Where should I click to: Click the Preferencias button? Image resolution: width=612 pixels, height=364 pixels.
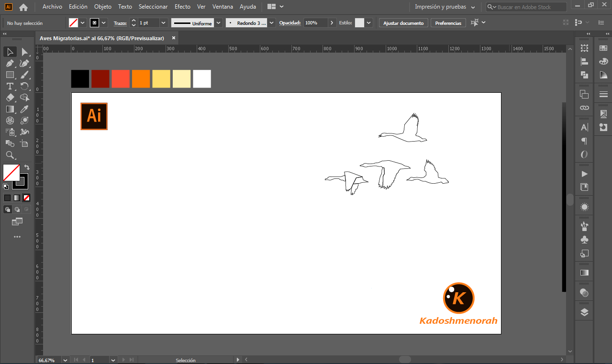[x=448, y=23]
